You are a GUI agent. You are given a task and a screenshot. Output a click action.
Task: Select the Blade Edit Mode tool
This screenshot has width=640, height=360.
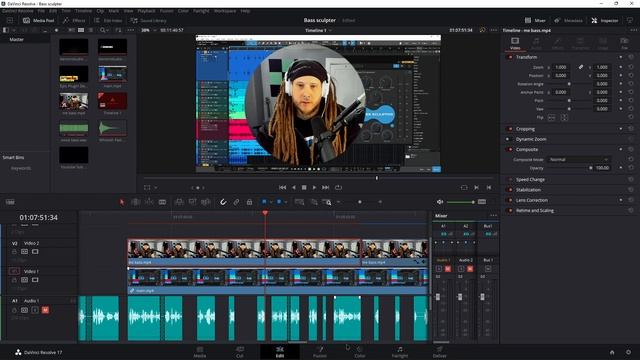(162, 202)
